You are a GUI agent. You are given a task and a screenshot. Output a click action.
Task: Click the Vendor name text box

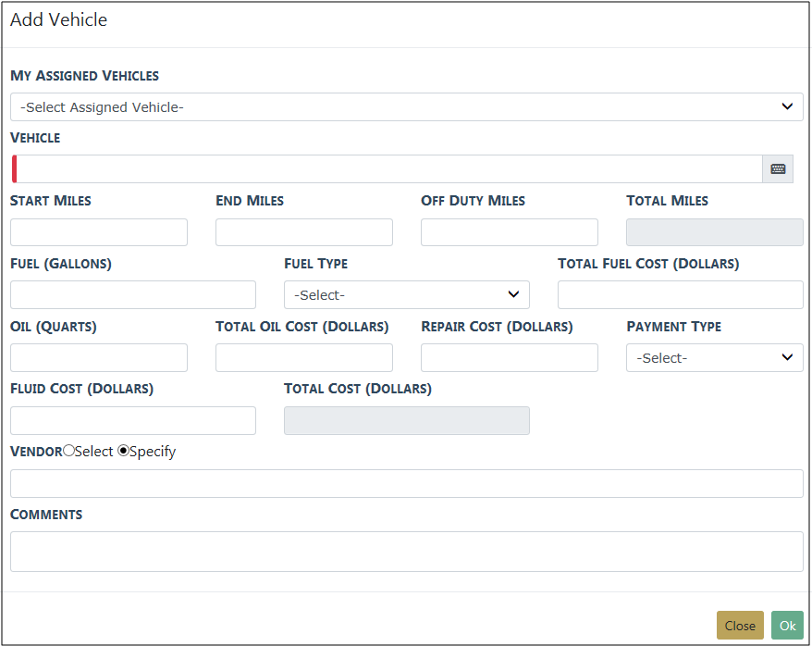(x=406, y=484)
